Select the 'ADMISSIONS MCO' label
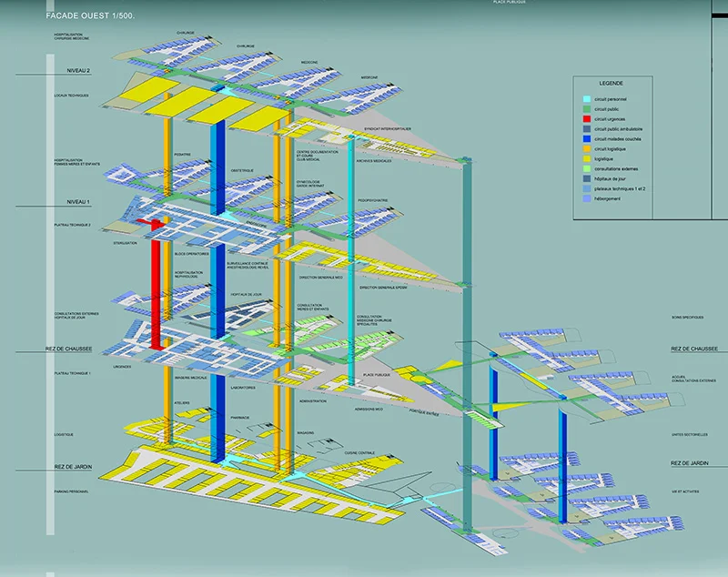The image size is (728, 577). [x=369, y=410]
